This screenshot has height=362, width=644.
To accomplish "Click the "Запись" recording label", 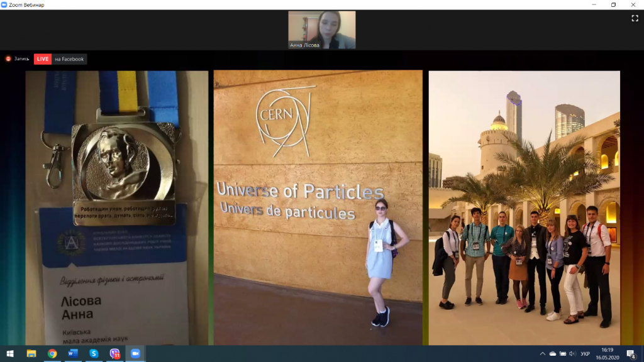I will pos(22,59).
